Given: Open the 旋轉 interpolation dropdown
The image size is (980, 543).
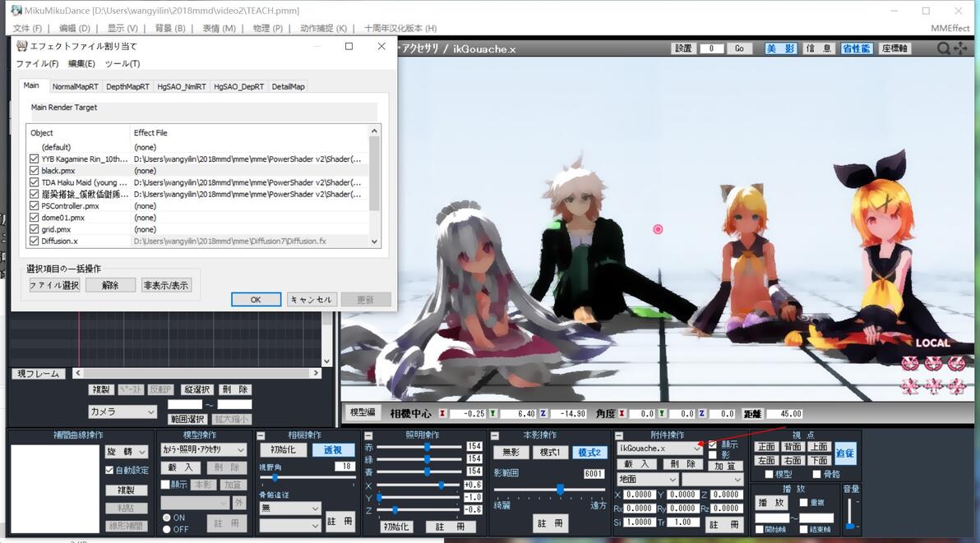Looking at the screenshot, I should pos(127,451).
